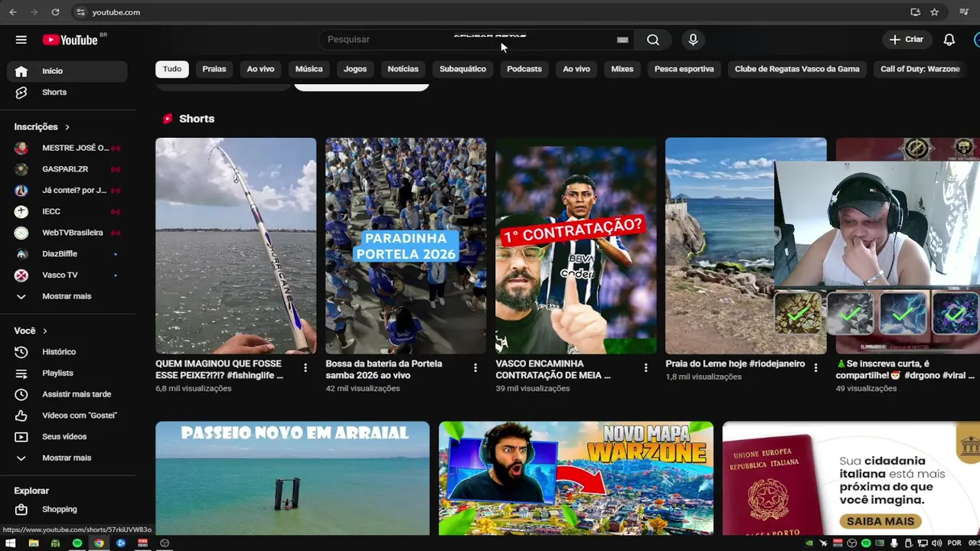Open options for Bossa da bateria Short
This screenshot has height=551, width=980.
pos(475,368)
